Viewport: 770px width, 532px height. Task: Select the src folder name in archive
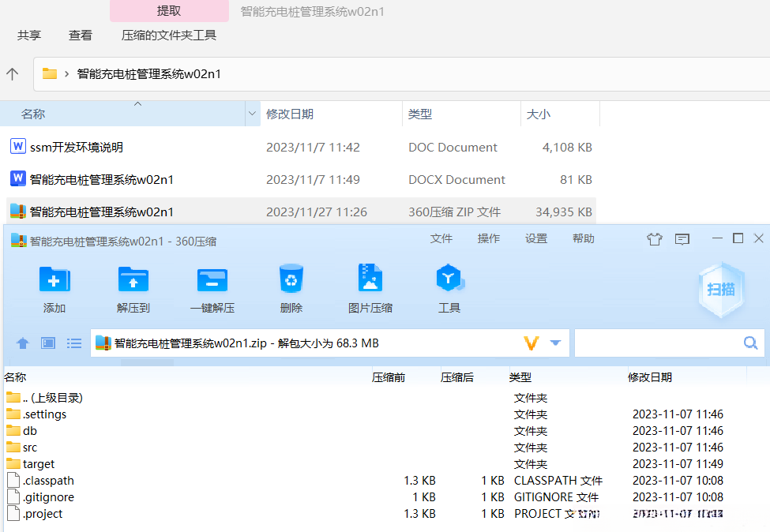tap(30, 447)
